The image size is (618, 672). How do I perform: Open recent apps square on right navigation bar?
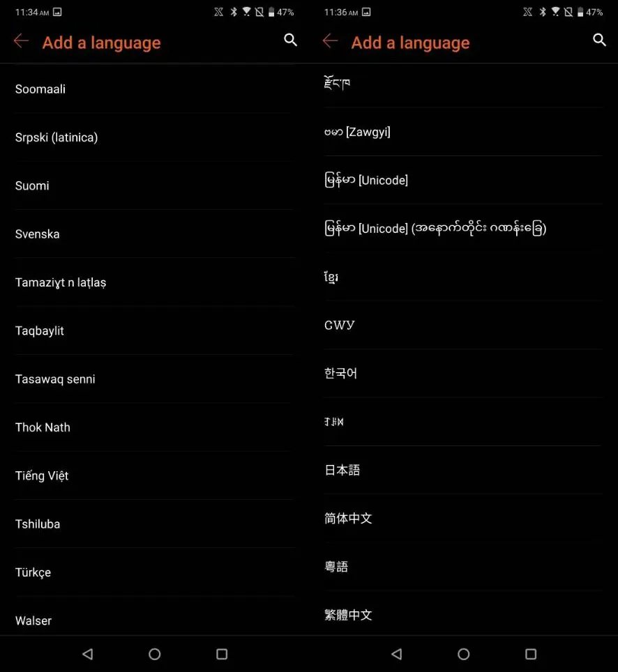point(531,654)
